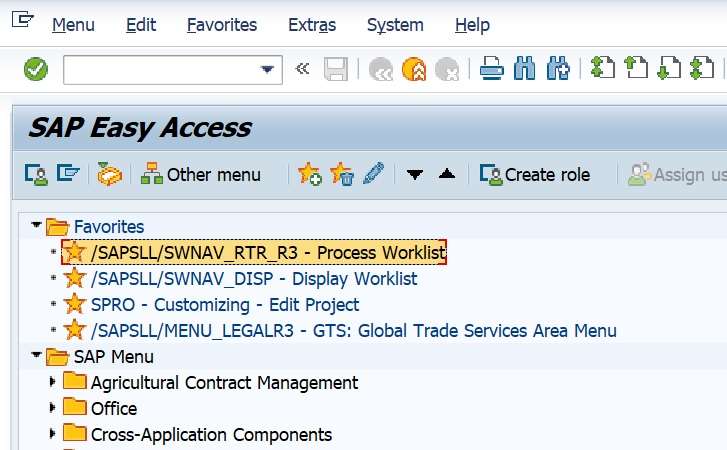The width and height of the screenshot is (727, 450).
Task: Move favorite down with black down arrow
Action: pos(415,175)
